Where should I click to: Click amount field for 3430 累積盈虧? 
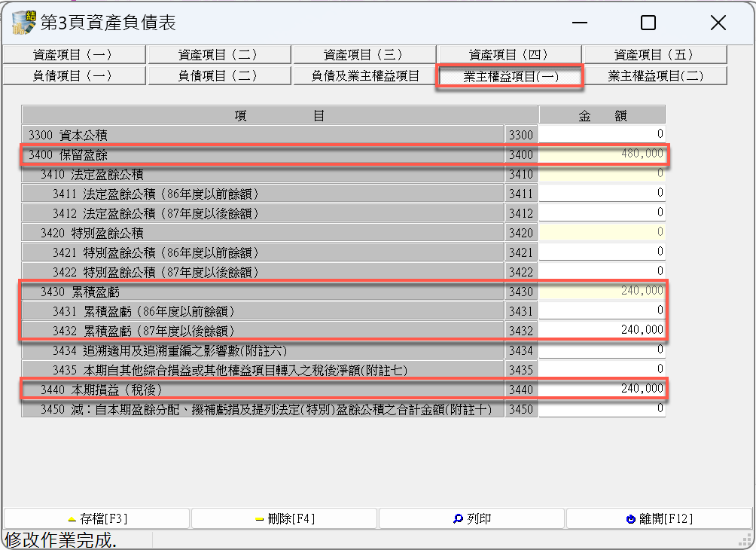(x=602, y=291)
